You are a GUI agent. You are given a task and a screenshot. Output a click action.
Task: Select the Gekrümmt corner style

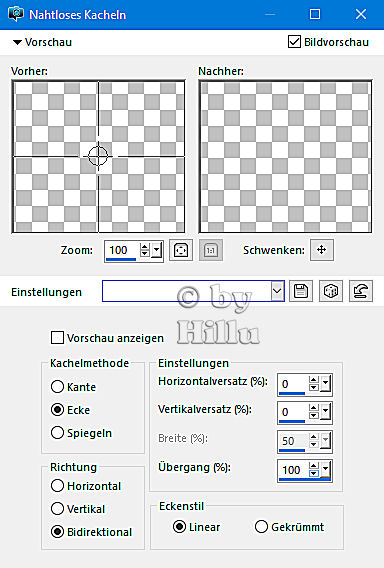261,527
